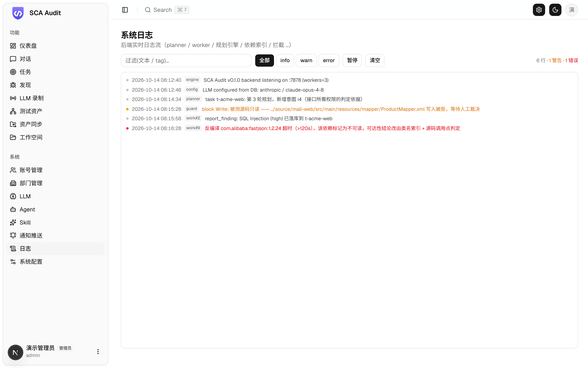Viewport: 588px width, 368px height.
Task: Pause the log stream with 暂停
Action: (352, 60)
